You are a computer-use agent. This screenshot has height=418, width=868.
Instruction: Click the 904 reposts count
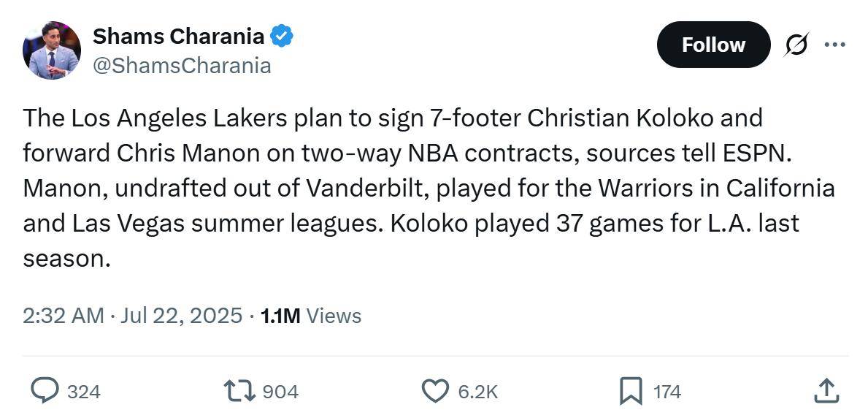point(280,392)
